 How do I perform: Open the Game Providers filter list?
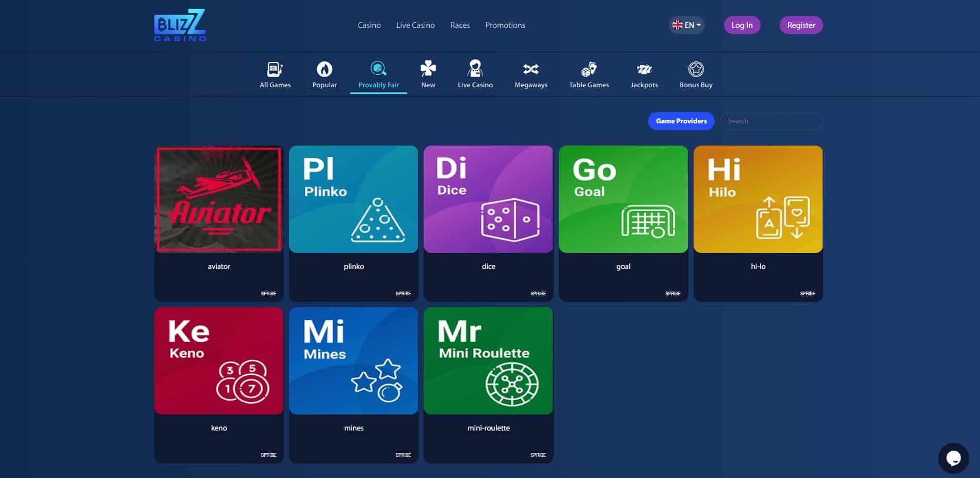point(681,121)
